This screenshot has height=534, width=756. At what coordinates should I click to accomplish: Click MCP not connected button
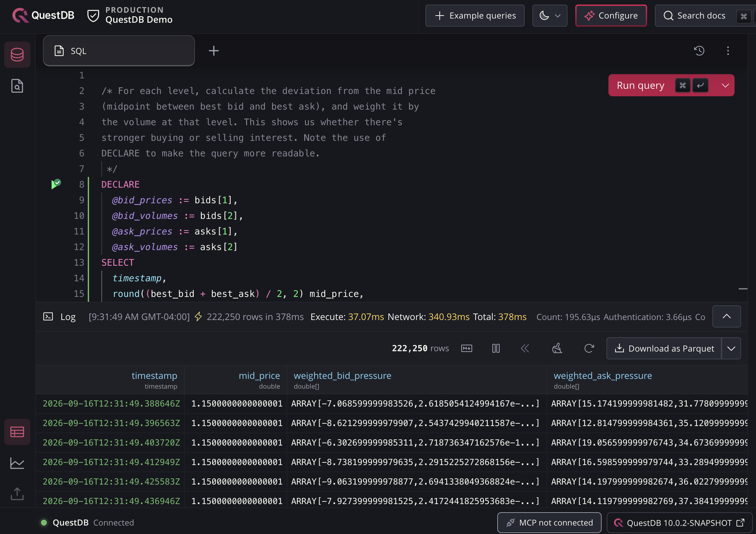click(x=549, y=523)
